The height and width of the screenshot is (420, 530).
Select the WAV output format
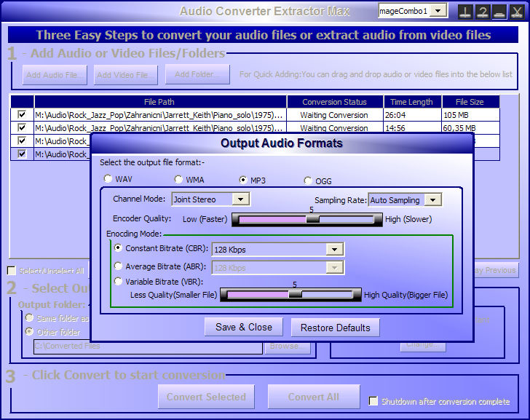[x=108, y=179]
